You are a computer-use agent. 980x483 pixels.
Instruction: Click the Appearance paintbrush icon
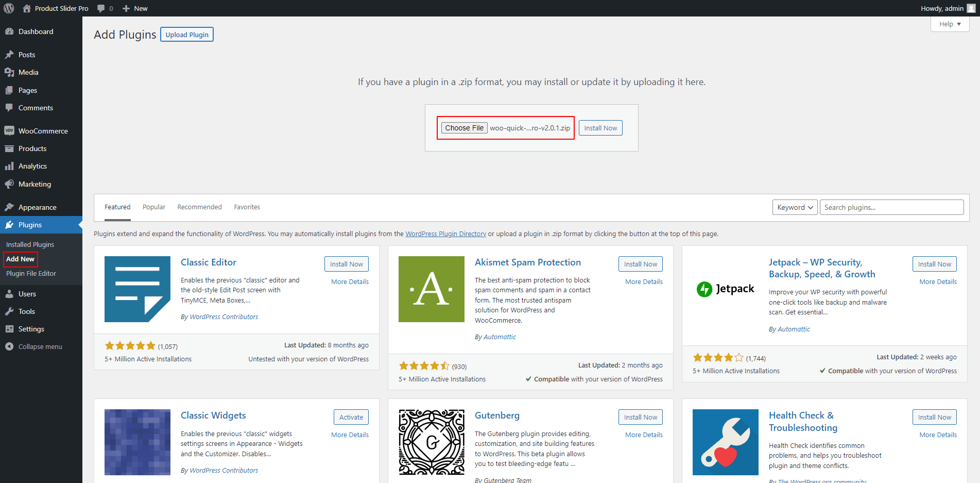click(x=9, y=207)
